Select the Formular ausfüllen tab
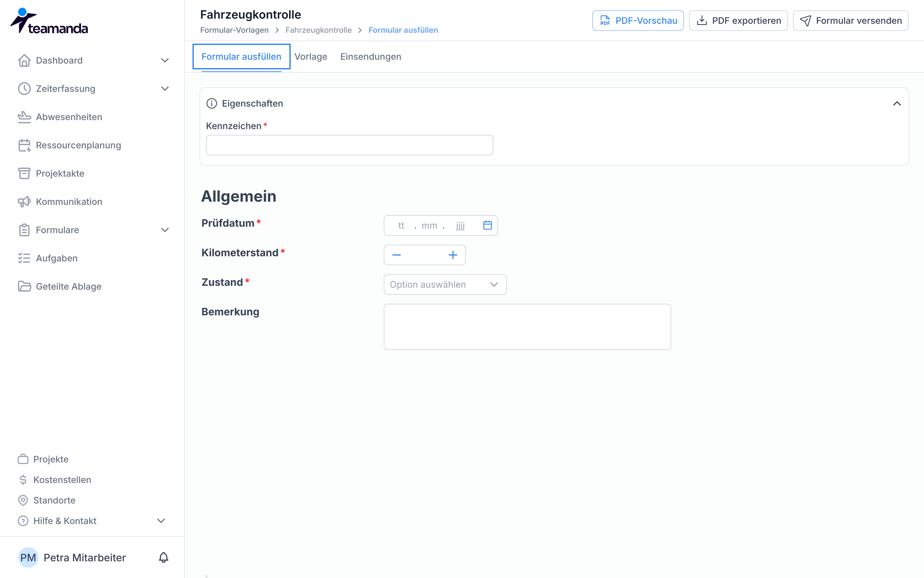 [241, 57]
